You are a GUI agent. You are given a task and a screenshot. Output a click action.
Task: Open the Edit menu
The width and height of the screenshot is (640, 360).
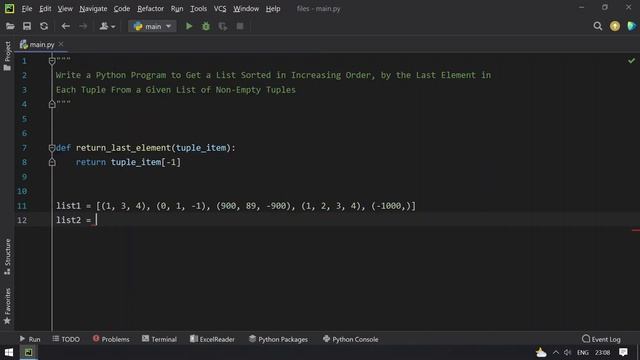click(45, 9)
